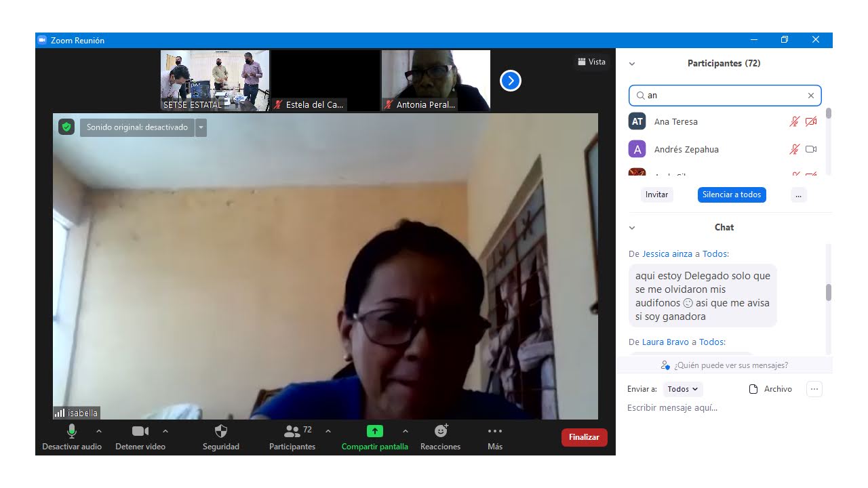The image size is (868, 488).
Task: Click muted mic icon on Estela thumbnail
Action: point(278,104)
